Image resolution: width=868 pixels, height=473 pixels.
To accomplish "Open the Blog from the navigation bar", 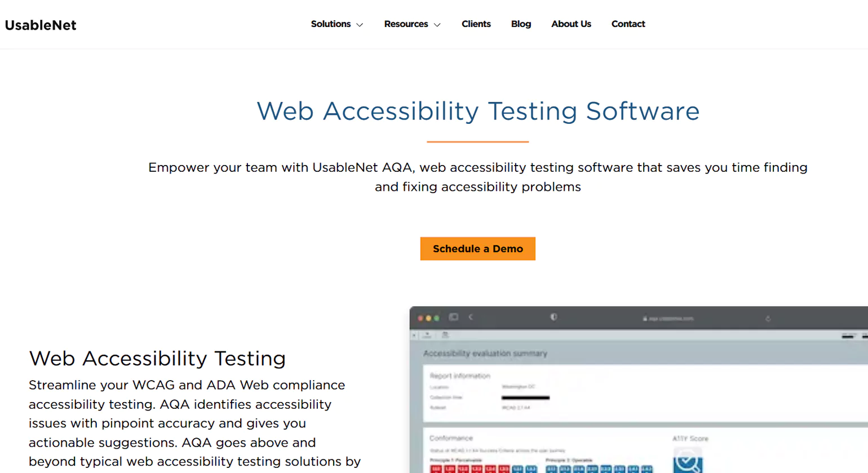I will click(x=521, y=24).
